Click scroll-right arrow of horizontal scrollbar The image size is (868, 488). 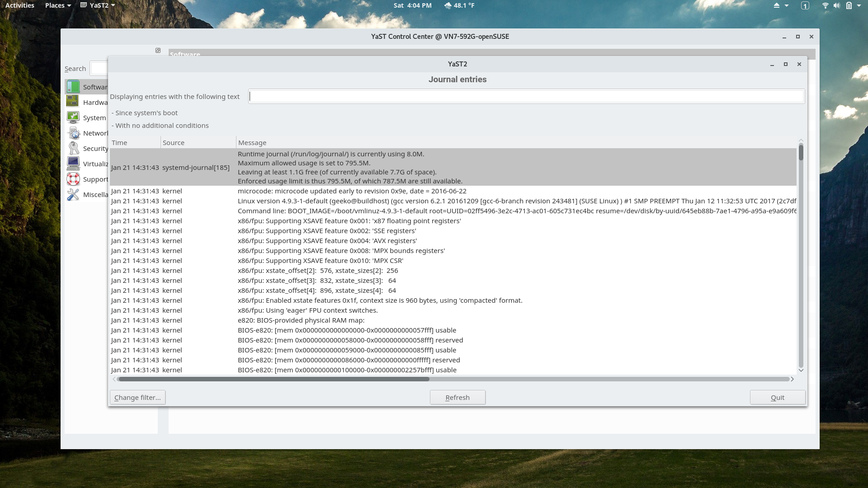pos(792,379)
